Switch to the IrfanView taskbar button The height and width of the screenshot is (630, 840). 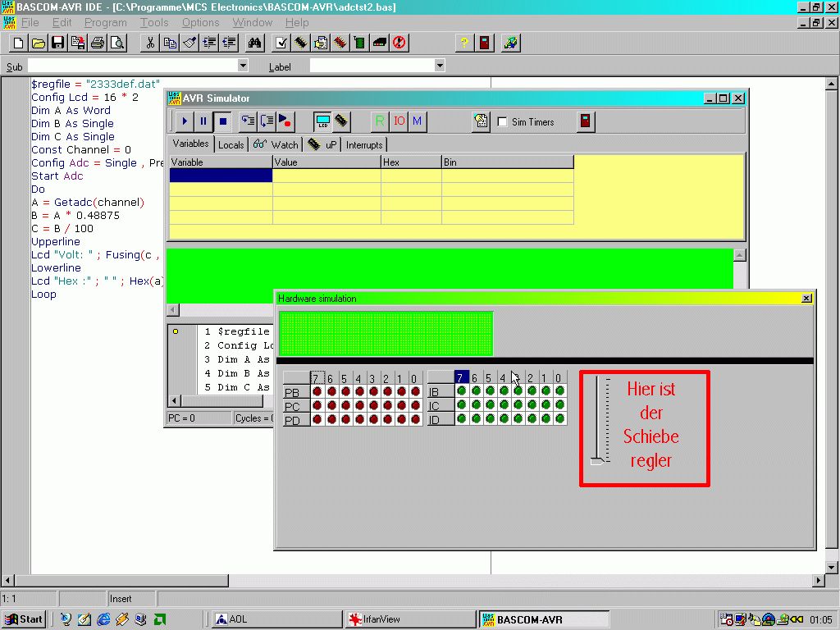coord(409,619)
